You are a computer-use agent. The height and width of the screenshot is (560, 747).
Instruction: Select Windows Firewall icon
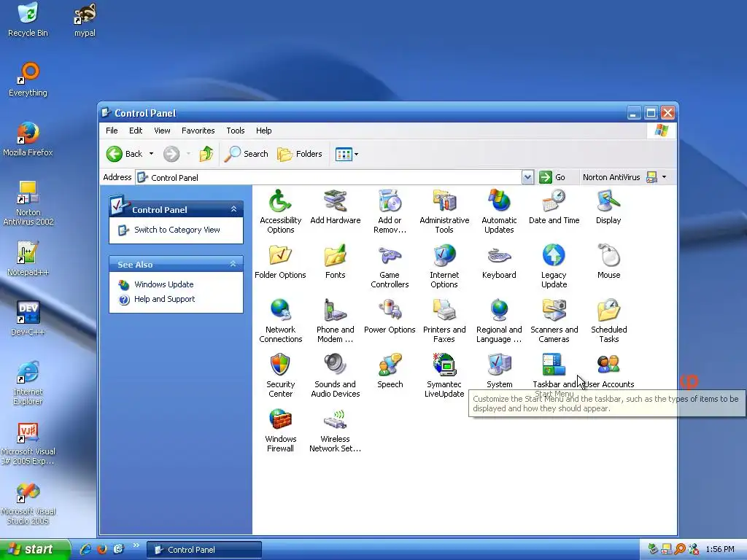coord(280,420)
